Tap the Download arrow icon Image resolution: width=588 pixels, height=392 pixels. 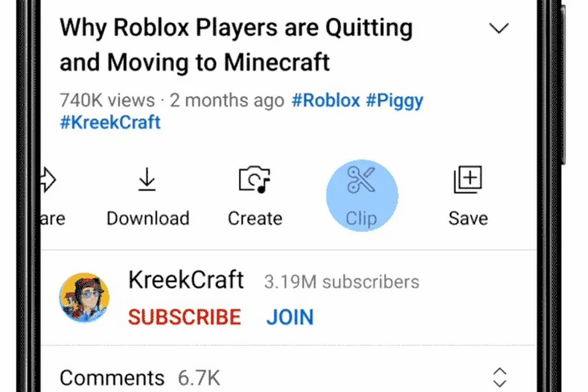tap(146, 179)
